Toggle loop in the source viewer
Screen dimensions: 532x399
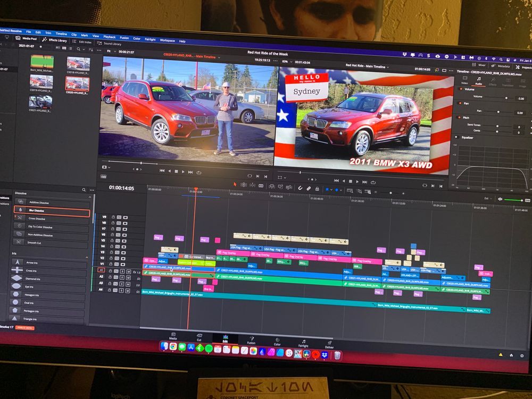tap(199, 172)
